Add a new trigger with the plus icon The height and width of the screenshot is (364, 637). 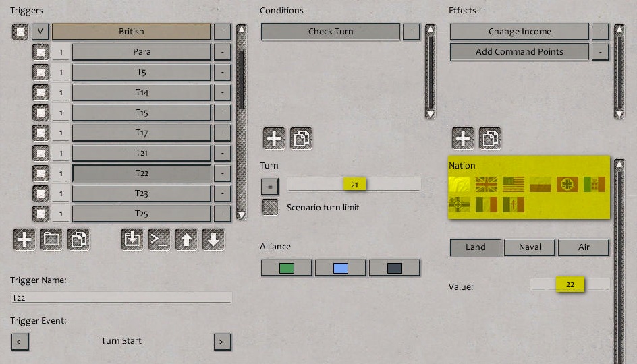[24, 239]
